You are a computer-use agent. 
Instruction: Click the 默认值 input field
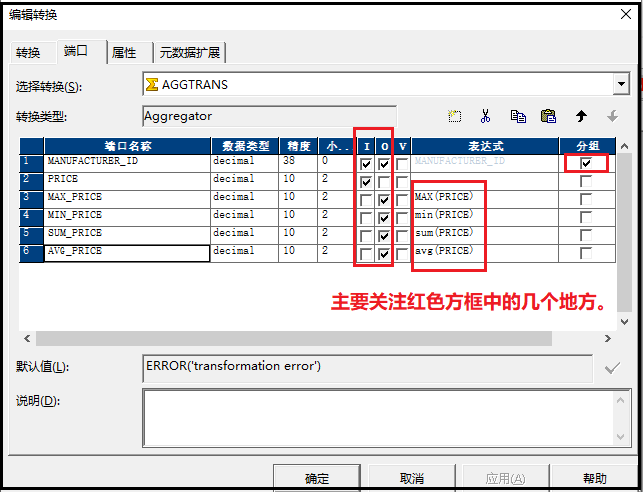pyautogui.click(x=367, y=368)
